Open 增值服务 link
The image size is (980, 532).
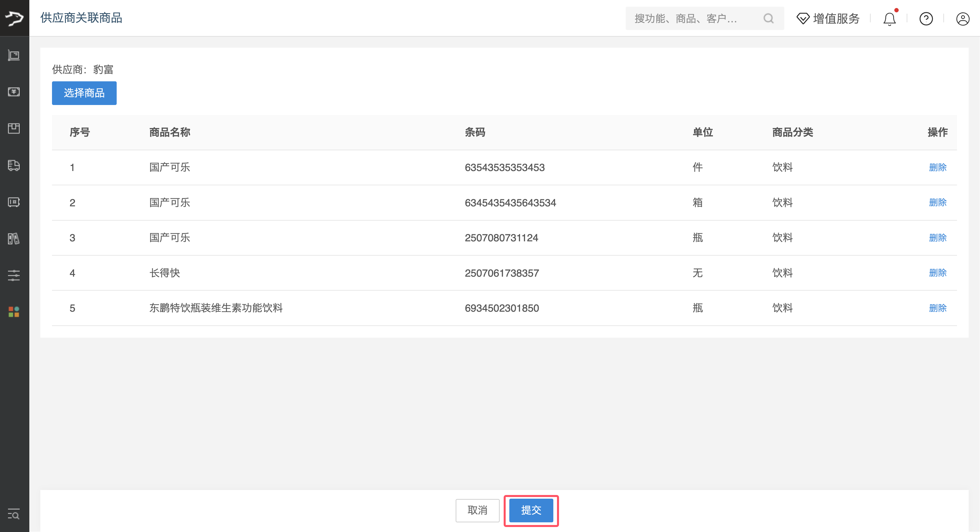pos(836,18)
